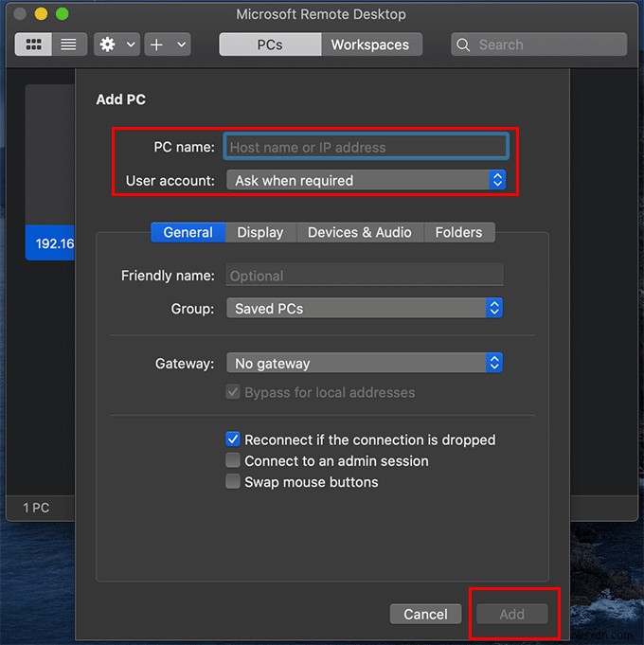The image size is (644, 645).
Task: Toggle Bypass for local addresses checkbox
Action: click(233, 392)
